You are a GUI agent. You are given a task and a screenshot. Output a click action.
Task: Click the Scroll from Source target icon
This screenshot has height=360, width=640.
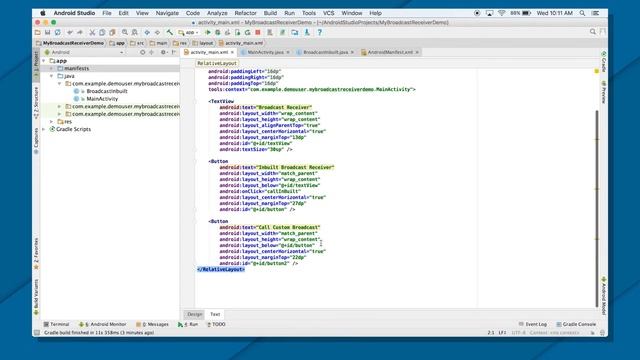tap(142, 52)
